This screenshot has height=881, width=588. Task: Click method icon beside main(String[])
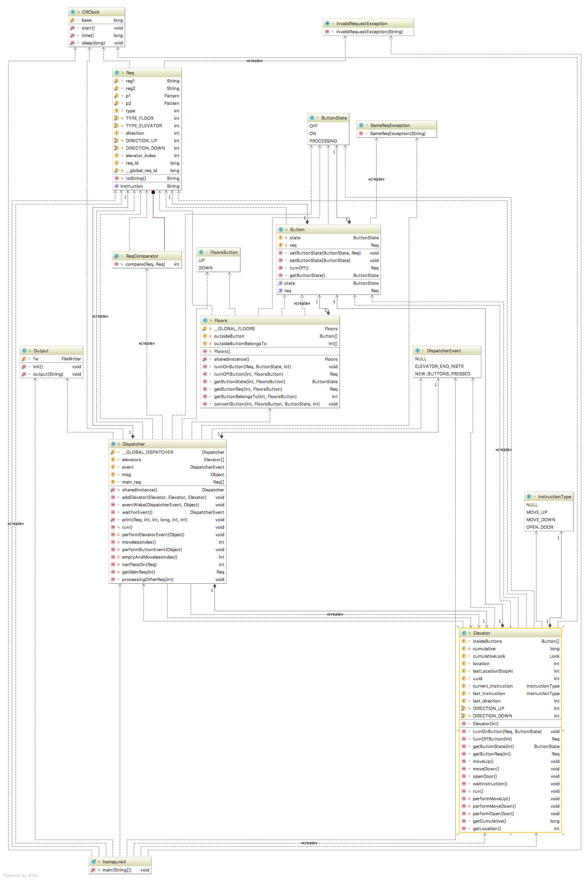coord(93,870)
